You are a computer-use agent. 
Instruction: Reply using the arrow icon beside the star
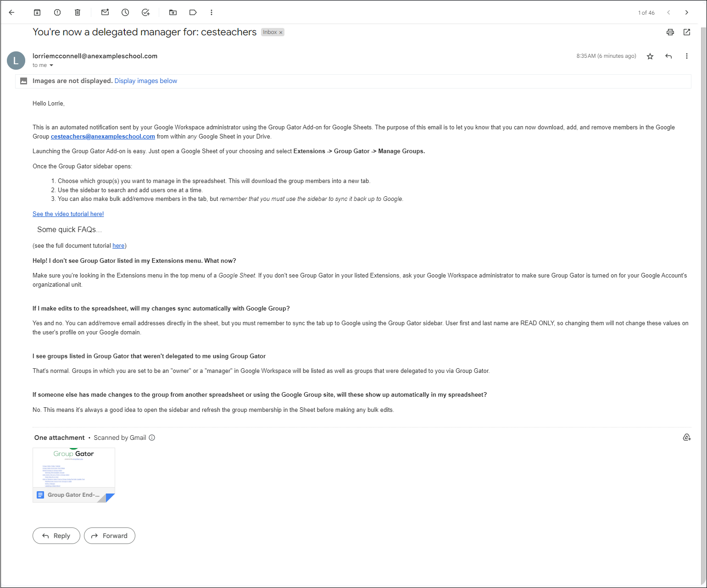(668, 56)
